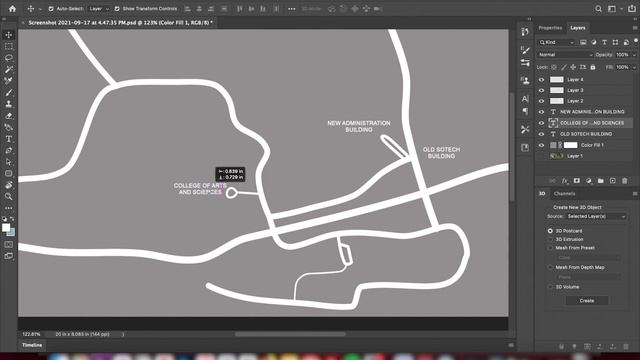Image resolution: width=640 pixels, height=360 pixels.
Task: Select the Type tool in the toolbox
Action: [x=9, y=139]
